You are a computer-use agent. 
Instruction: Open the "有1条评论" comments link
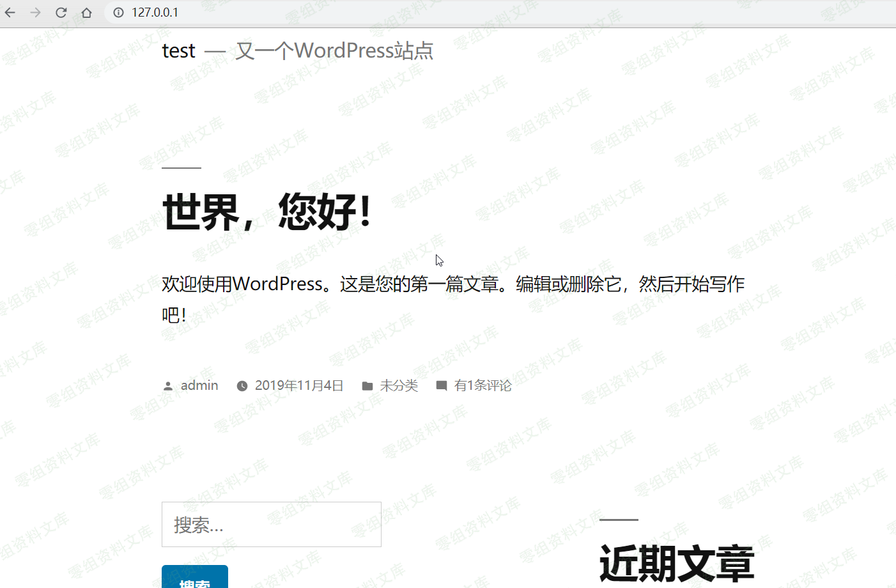coord(483,385)
